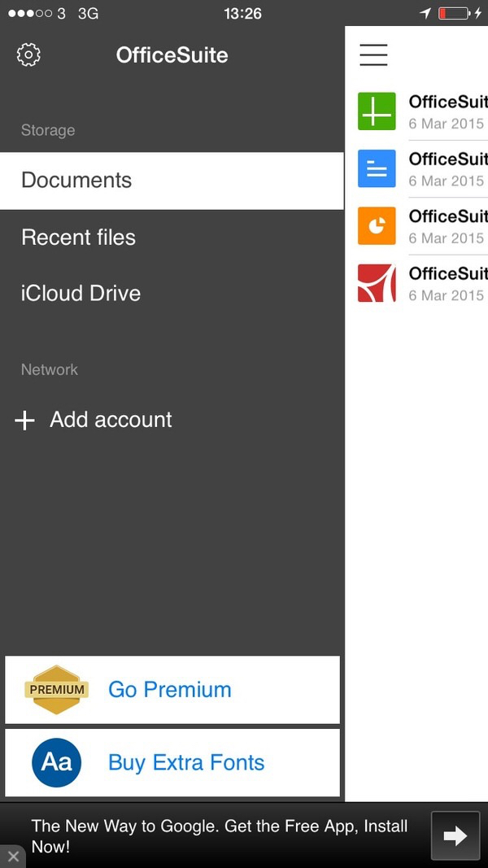Tap the battery indicator in status bar
This screenshot has width=488, height=868.
click(455, 13)
